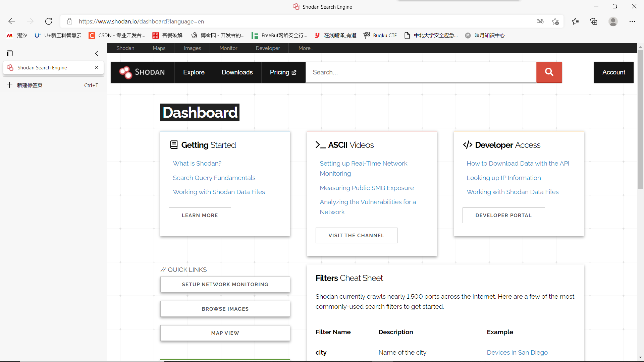Click the red search magnifier button
The height and width of the screenshot is (362, 644).
pos(549,72)
